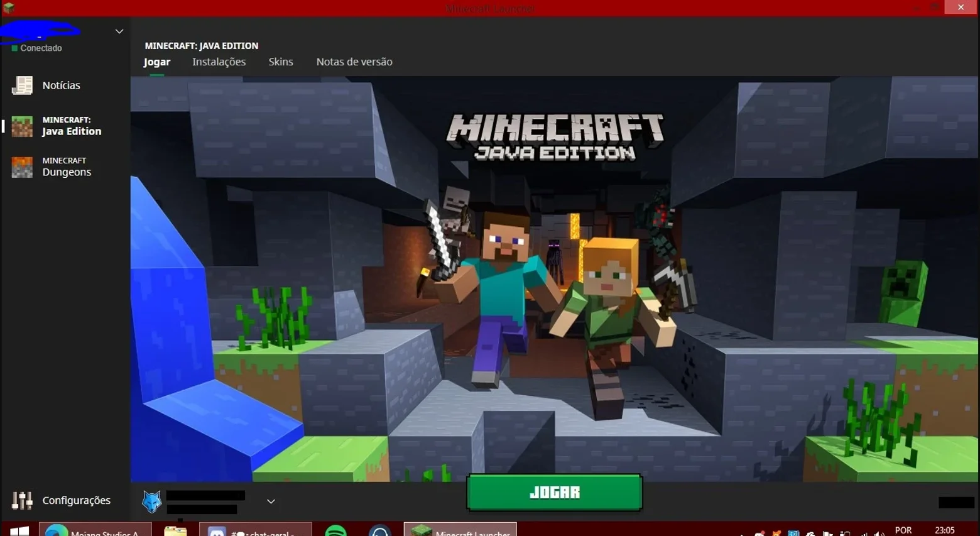Switch to the Jogar tab
Image resolution: width=980 pixels, height=536 pixels.
[x=157, y=62]
